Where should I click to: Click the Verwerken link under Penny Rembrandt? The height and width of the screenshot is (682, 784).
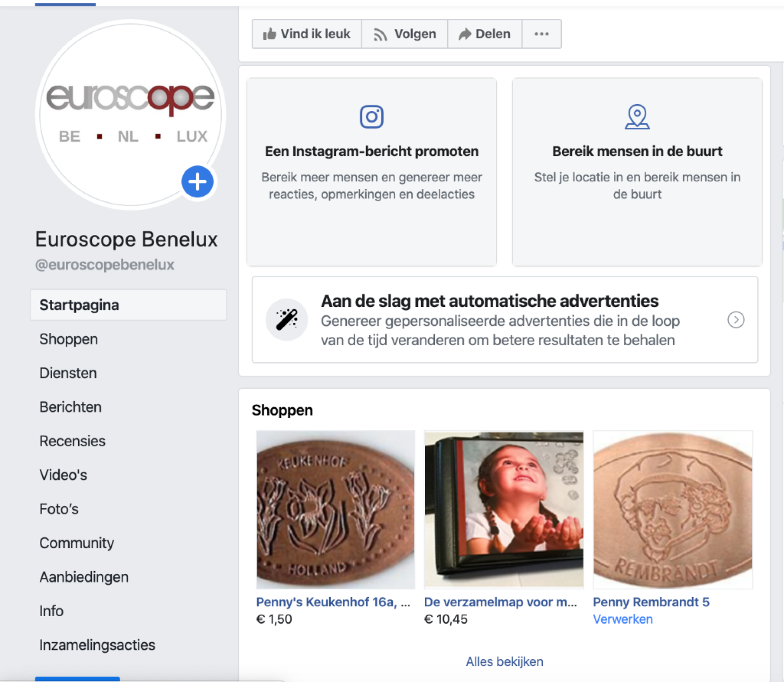click(x=623, y=619)
